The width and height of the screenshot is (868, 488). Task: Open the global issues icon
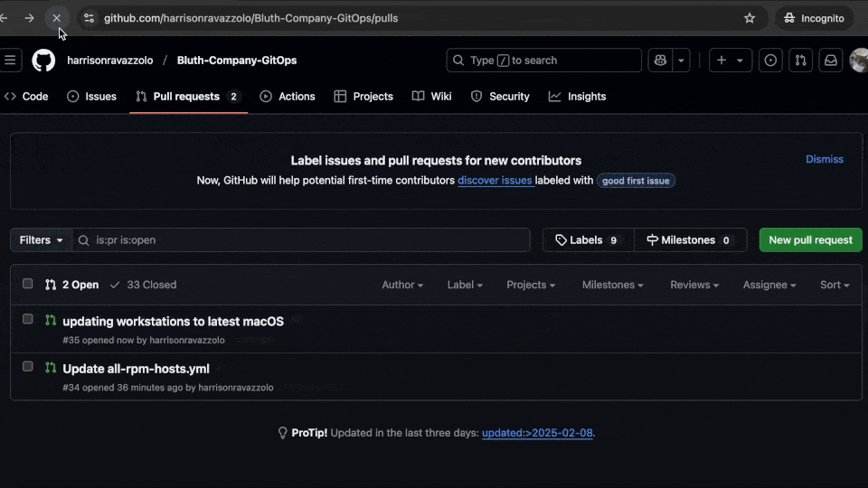[770, 61]
